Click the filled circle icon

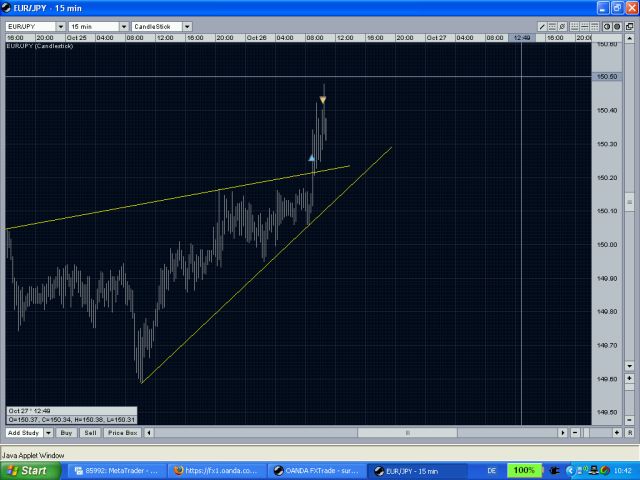click(x=617, y=27)
